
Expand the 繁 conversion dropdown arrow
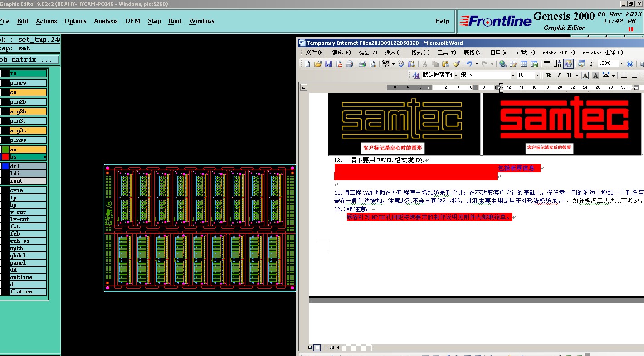(393, 64)
